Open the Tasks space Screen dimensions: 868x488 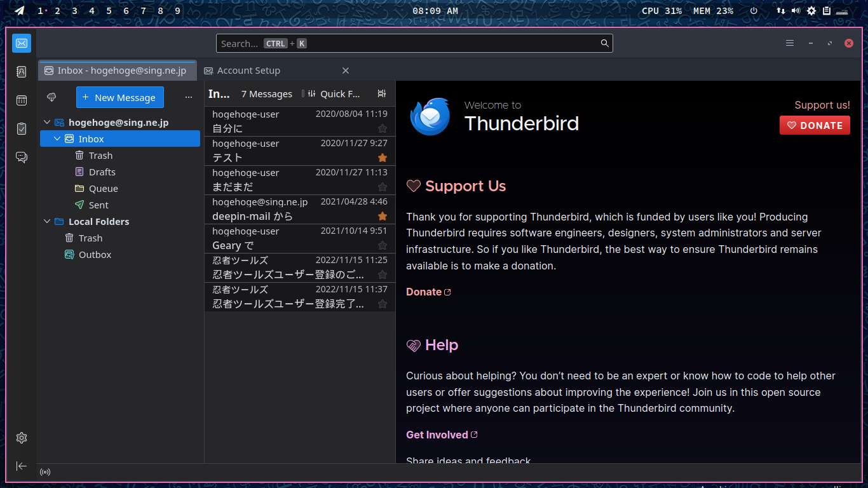[x=22, y=129]
